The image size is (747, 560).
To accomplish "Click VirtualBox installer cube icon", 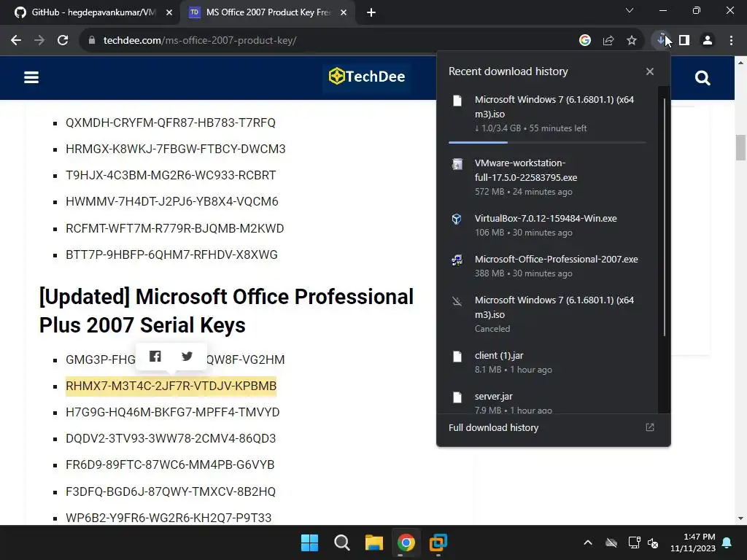I will (x=457, y=219).
